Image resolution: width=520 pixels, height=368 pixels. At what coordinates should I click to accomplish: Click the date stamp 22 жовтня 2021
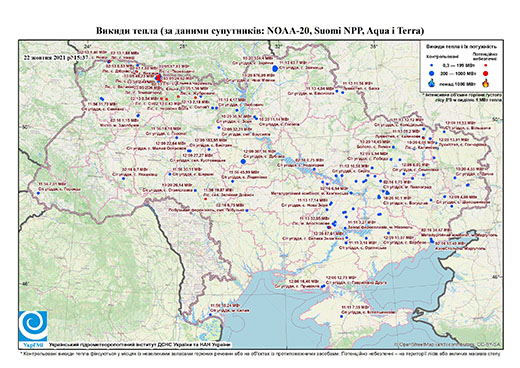coord(56,57)
